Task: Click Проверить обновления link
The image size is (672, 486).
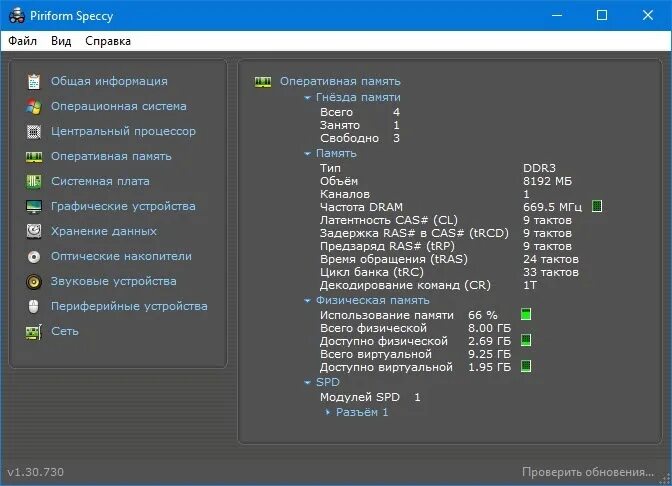Action: (588, 472)
